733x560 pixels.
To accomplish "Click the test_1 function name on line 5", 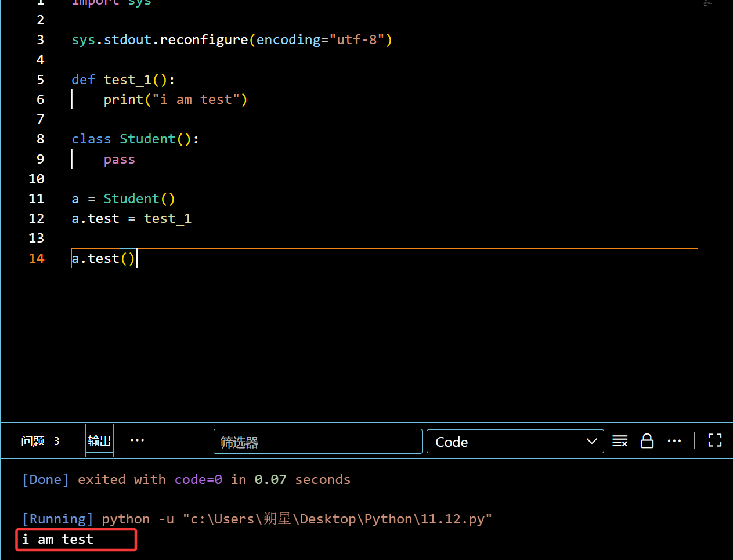I will point(127,80).
